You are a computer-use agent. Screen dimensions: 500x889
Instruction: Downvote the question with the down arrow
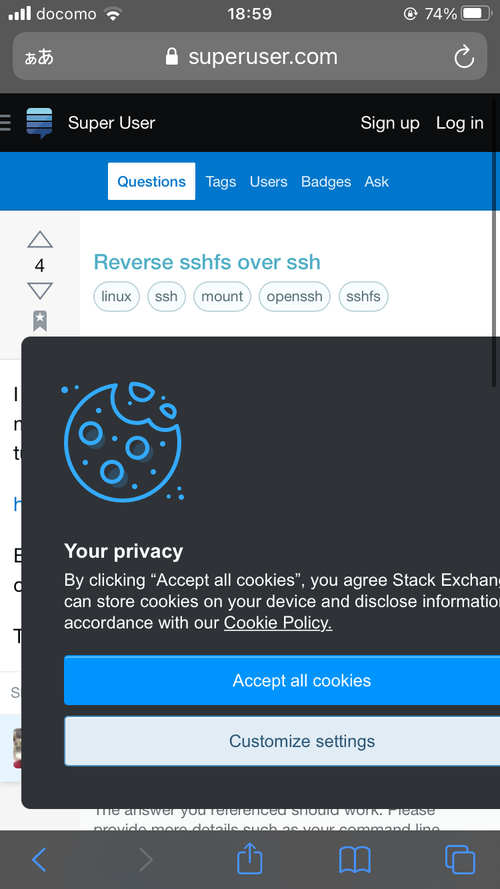[x=40, y=290]
